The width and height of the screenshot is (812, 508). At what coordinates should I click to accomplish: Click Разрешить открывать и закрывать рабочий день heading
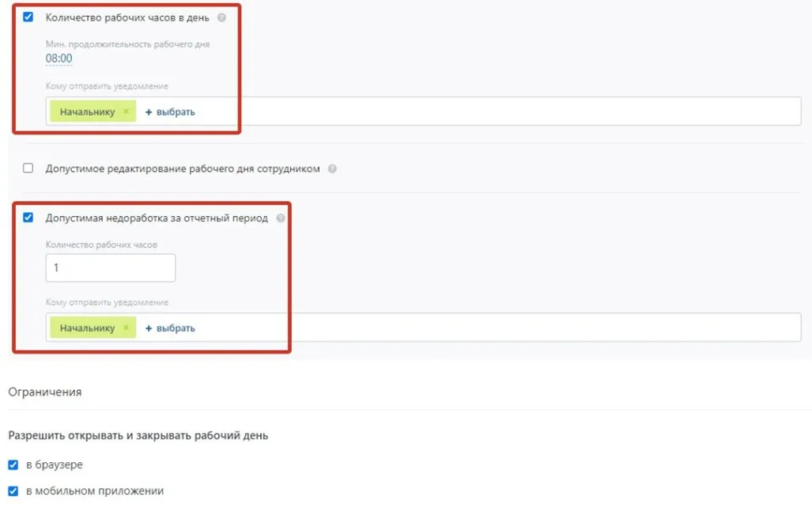tap(138, 435)
